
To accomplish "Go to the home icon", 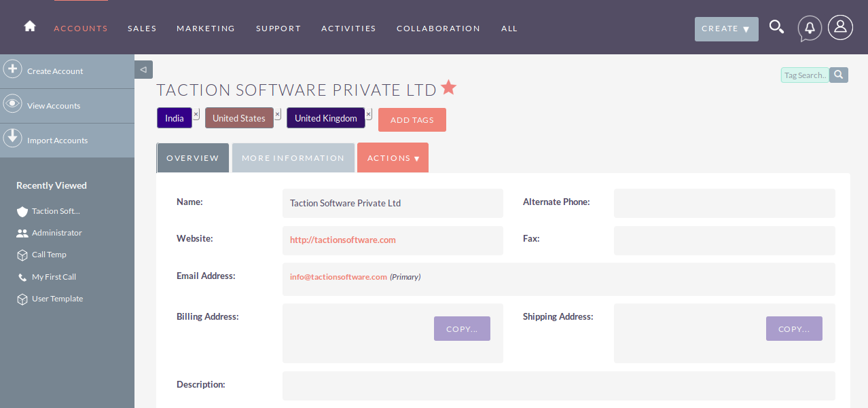I will [x=30, y=26].
